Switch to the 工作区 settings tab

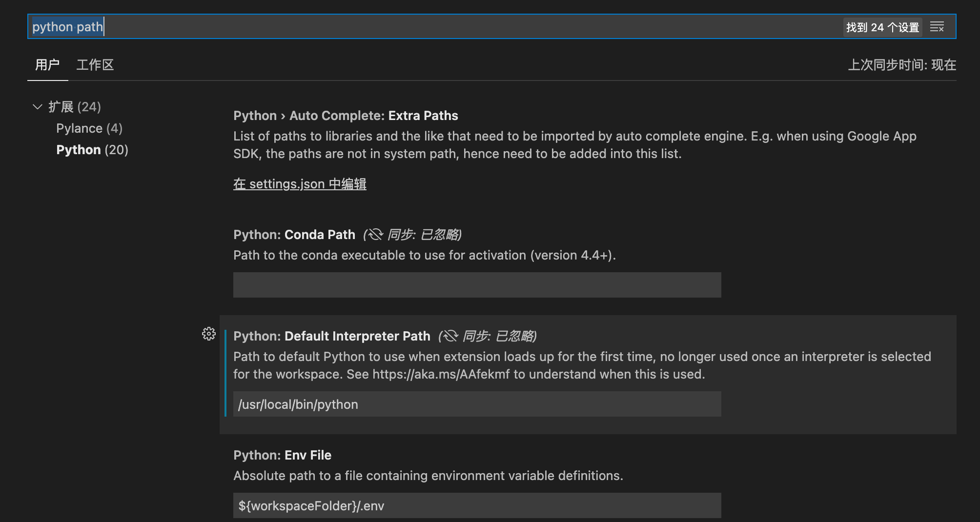point(95,65)
